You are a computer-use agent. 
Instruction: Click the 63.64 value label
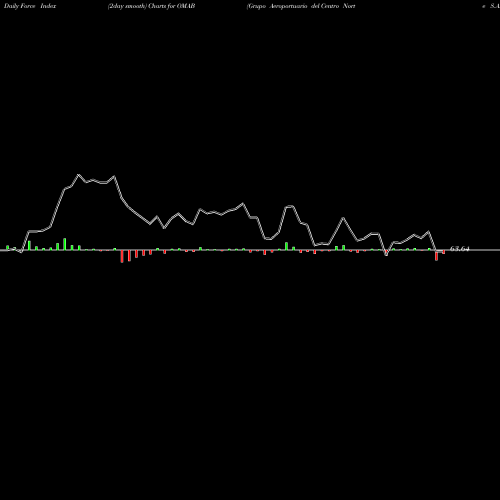pos(460,249)
